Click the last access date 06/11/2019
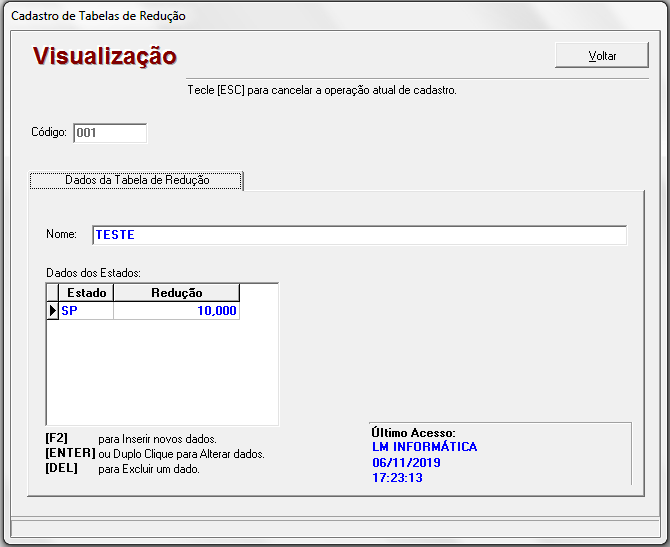The height and width of the screenshot is (547, 670). [406, 463]
